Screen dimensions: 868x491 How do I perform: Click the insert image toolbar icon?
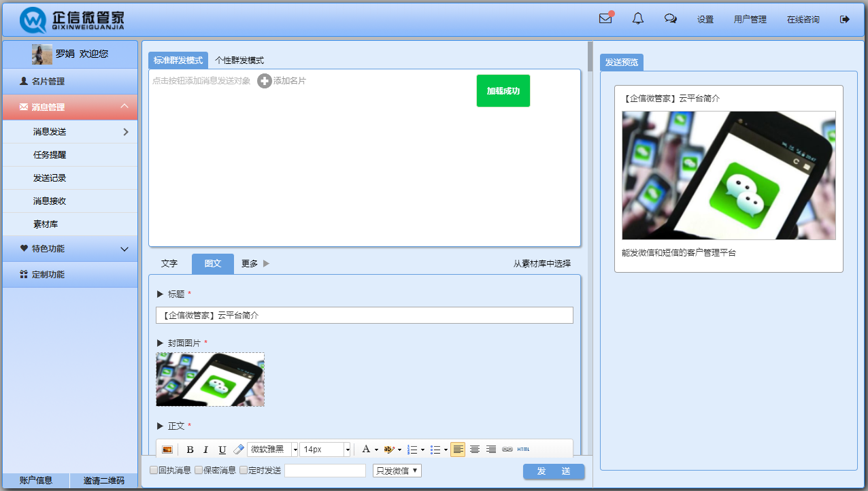(167, 450)
